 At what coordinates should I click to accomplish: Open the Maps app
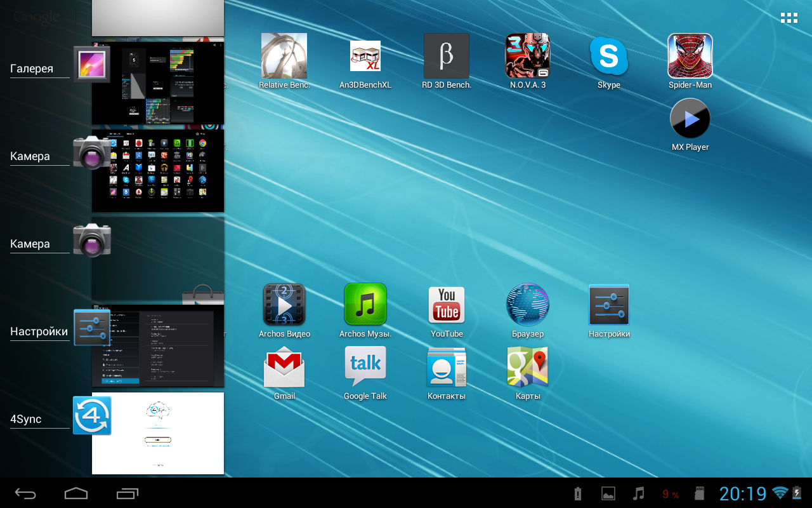coord(528,373)
